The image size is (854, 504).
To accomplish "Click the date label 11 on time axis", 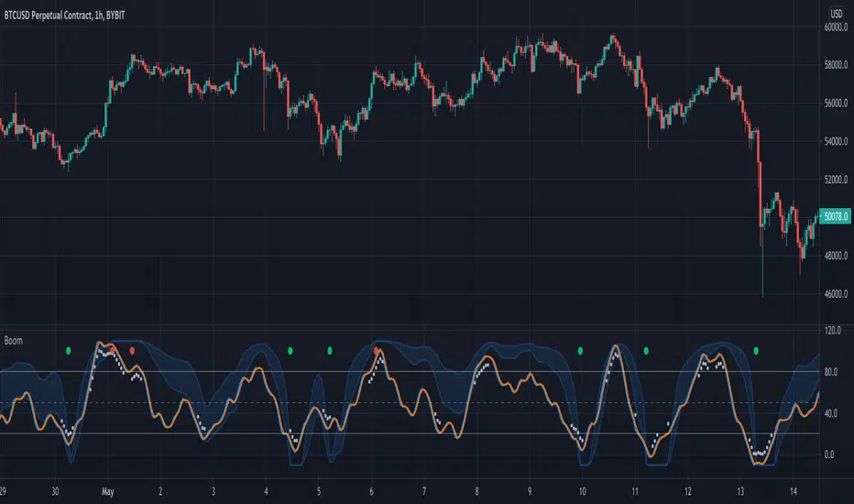I will tap(635, 491).
